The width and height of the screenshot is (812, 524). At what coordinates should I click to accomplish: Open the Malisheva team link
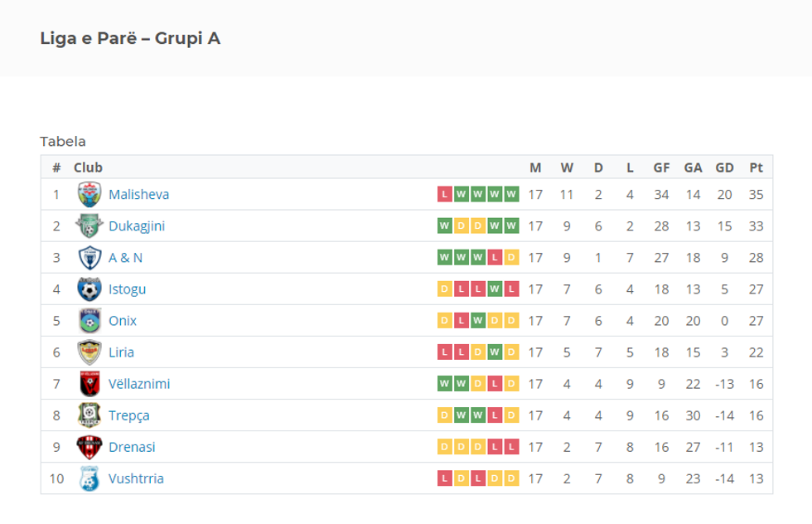tap(138, 194)
